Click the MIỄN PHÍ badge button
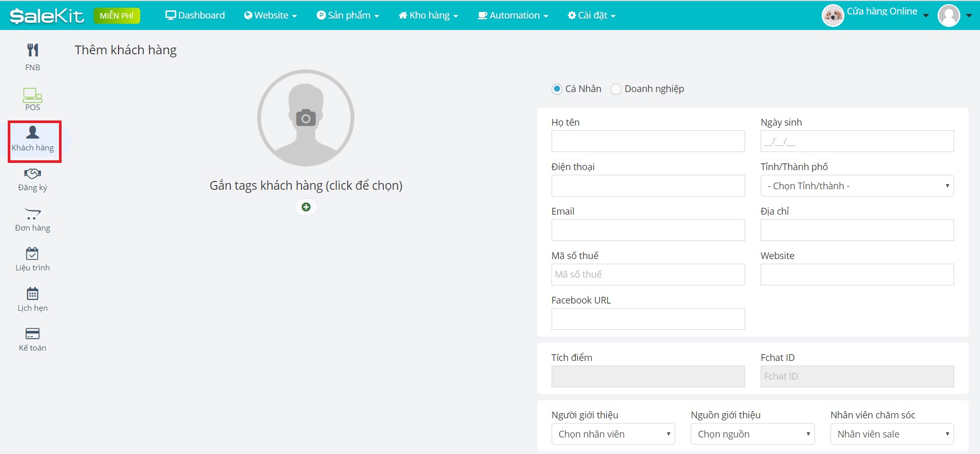The image size is (980, 454). pyautogui.click(x=117, y=16)
